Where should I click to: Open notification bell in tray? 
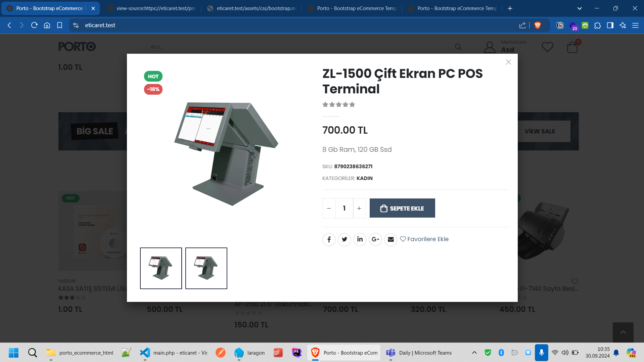coord(616,353)
